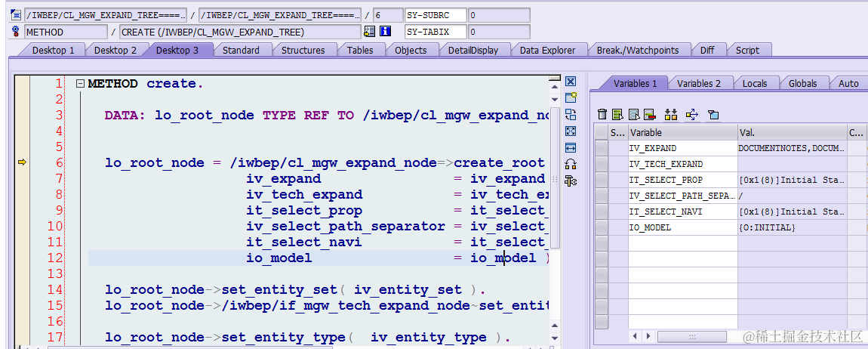The image size is (868, 349).
Task: Open the Data Explorer tab
Action: pyautogui.click(x=547, y=51)
